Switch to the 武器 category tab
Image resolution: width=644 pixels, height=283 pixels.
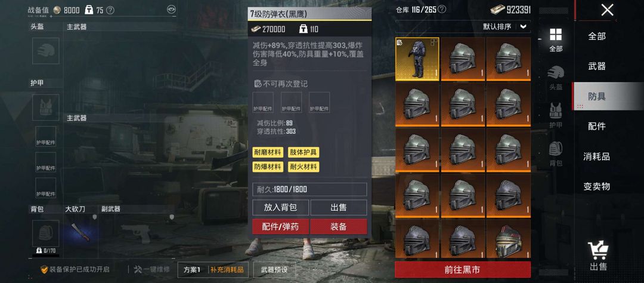point(597,66)
